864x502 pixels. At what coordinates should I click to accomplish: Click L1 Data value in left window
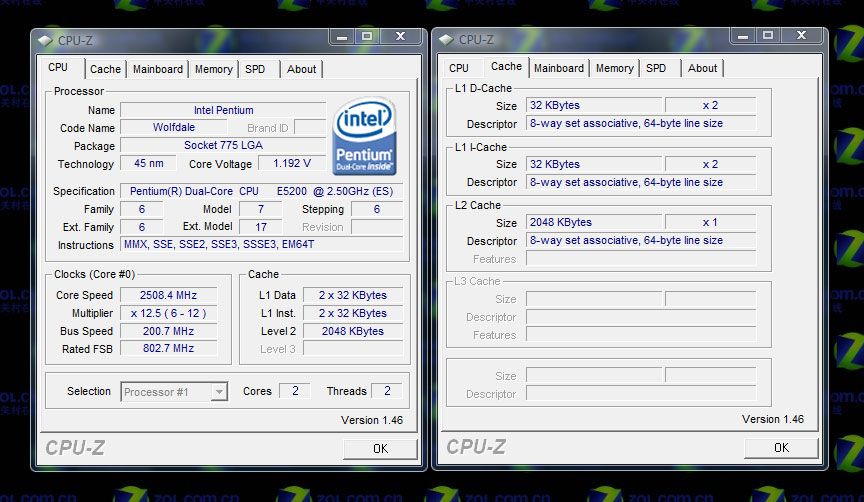(353, 295)
